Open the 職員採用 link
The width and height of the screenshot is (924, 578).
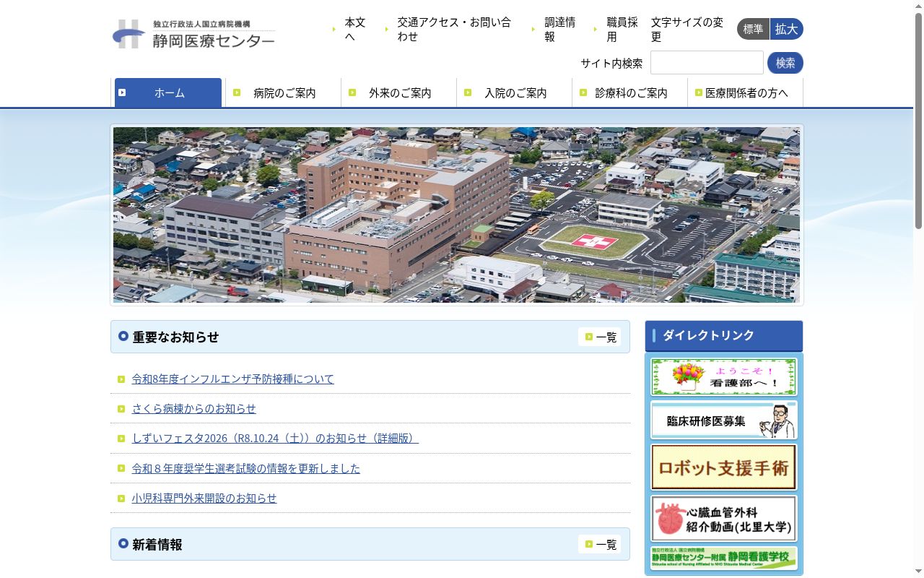click(622, 30)
